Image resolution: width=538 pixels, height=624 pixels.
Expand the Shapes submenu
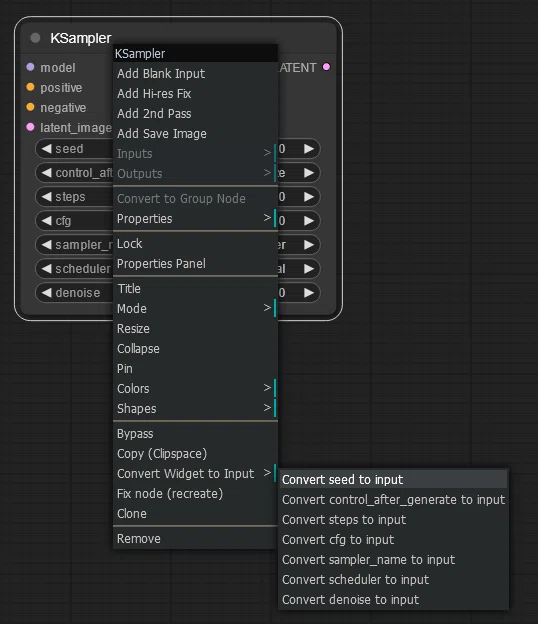[x=195, y=409]
